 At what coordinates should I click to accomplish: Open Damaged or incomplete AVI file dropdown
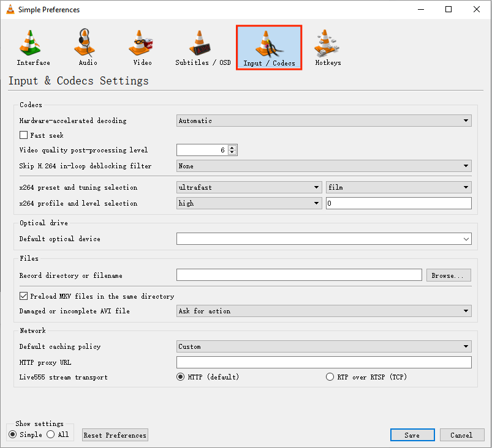point(324,311)
